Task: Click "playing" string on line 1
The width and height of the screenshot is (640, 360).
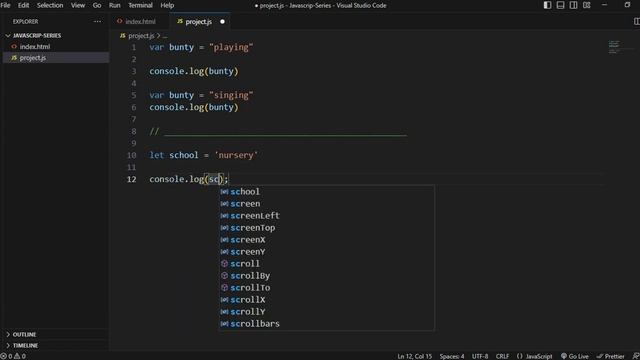Action: click(x=231, y=47)
